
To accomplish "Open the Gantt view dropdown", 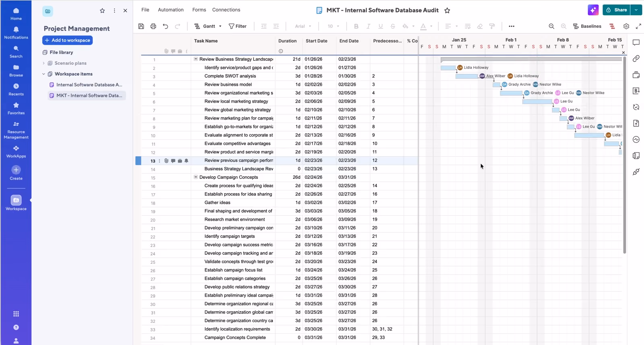I will [x=208, y=26].
